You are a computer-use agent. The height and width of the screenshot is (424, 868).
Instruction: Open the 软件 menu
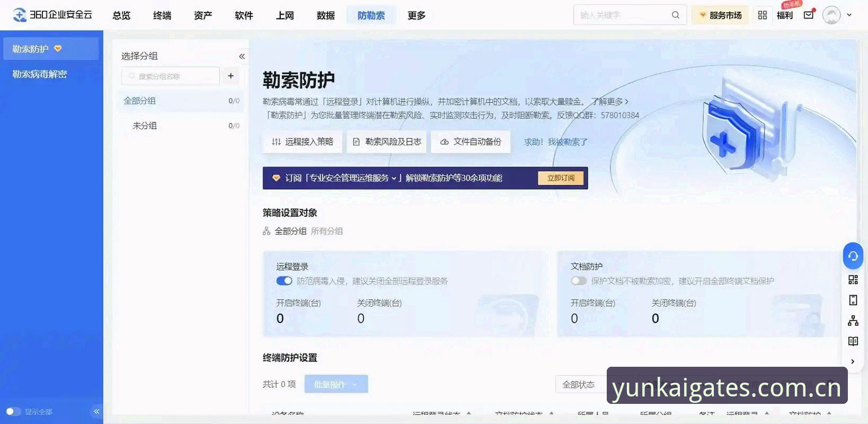pyautogui.click(x=244, y=15)
